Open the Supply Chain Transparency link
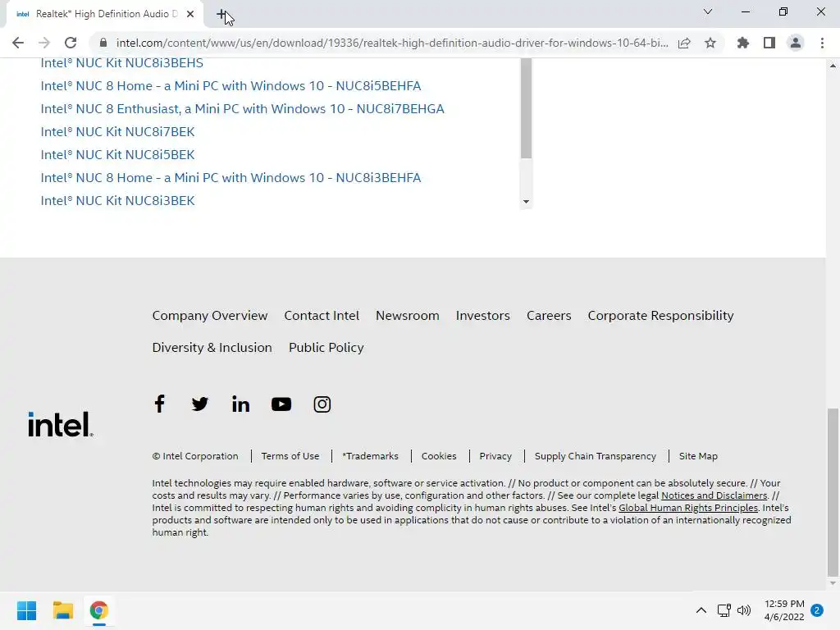 tap(596, 456)
